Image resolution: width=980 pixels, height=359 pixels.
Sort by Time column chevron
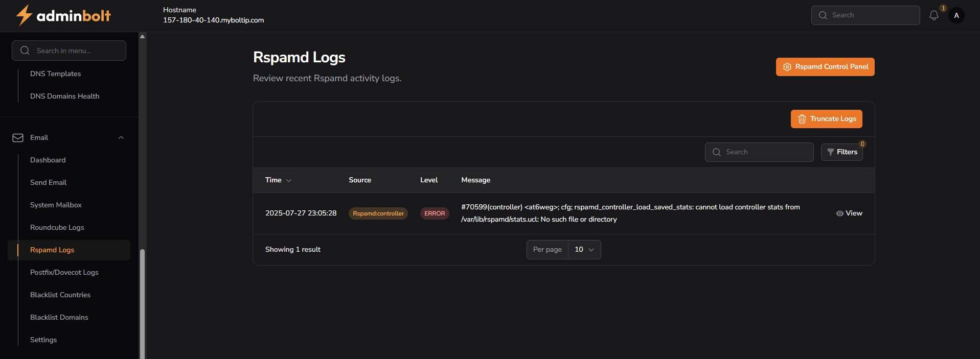(x=289, y=180)
